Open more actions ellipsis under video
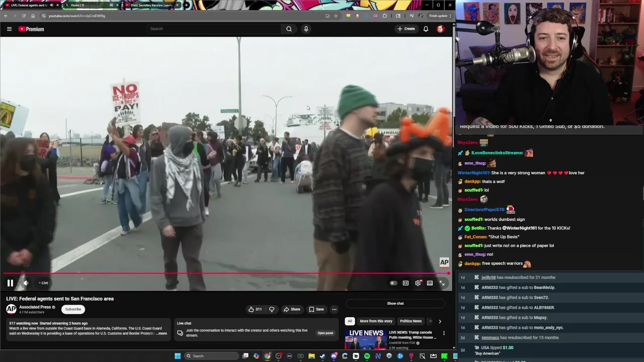The height and width of the screenshot is (362, 644). tap(334, 309)
